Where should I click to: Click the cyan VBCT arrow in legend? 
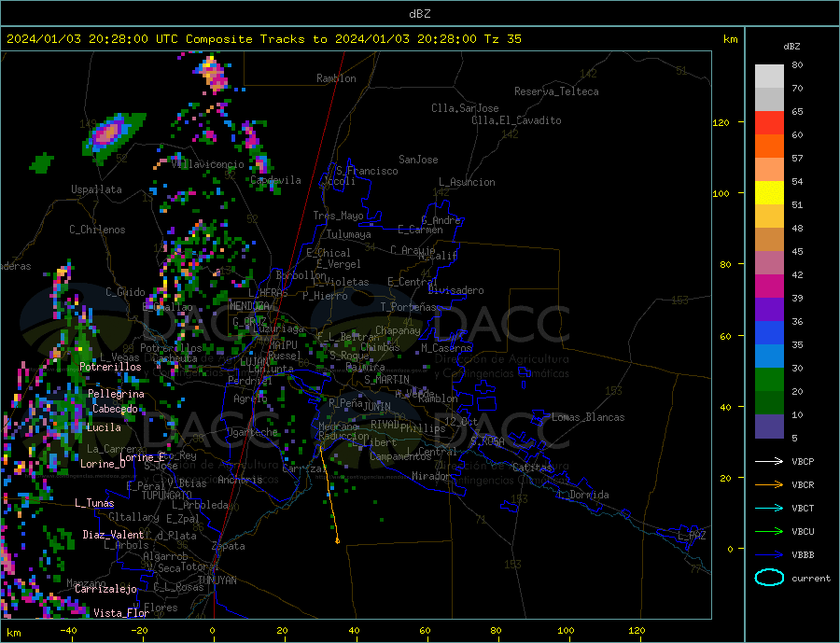769,508
